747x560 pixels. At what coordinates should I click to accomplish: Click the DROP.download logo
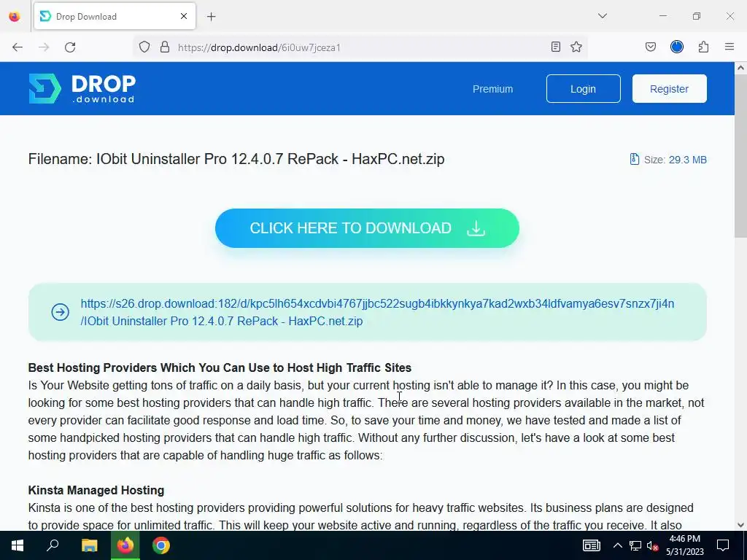82,88
